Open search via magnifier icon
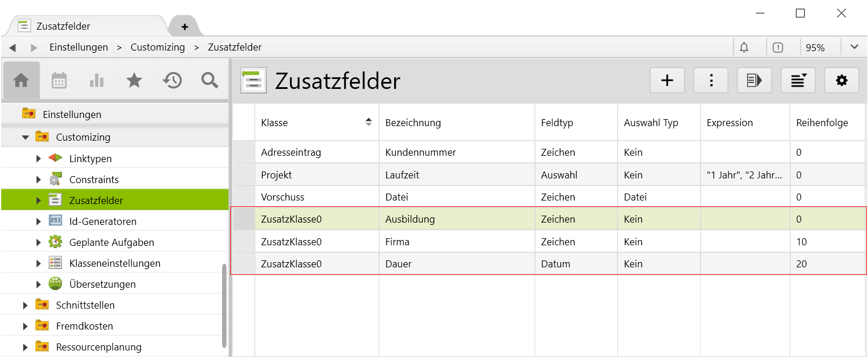Image resolution: width=868 pixels, height=358 pixels. pos(209,81)
